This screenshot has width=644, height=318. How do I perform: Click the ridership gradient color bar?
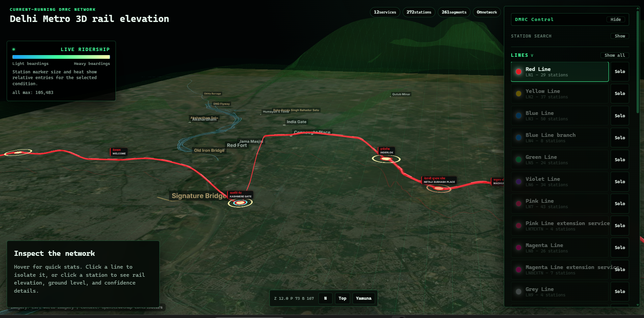(x=61, y=57)
